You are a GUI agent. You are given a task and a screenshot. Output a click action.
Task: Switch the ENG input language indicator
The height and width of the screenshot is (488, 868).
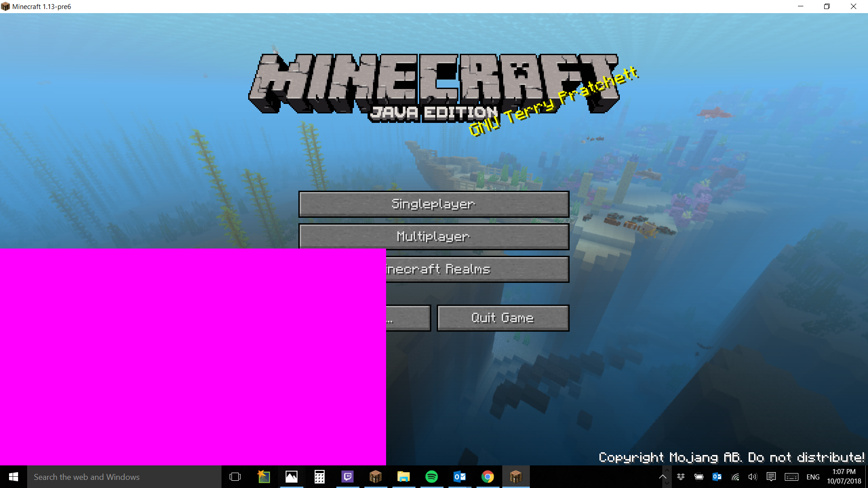[813, 477]
